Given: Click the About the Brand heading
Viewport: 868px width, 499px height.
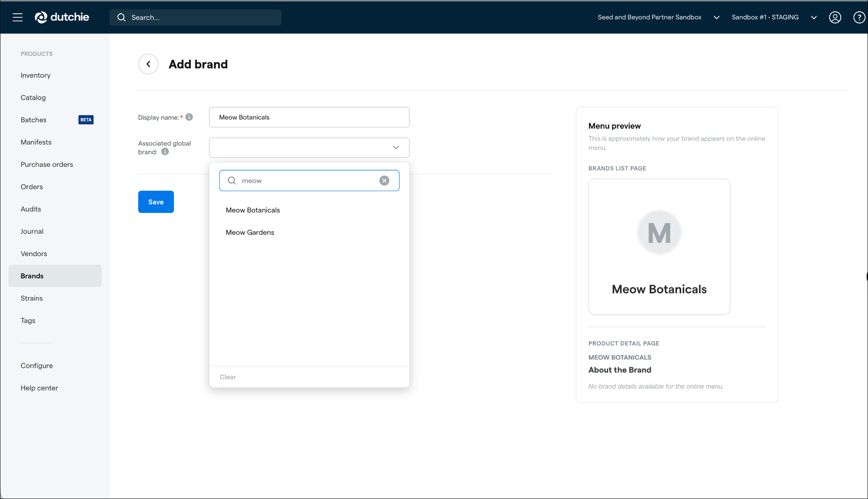Looking at the screenshot, I should pyautogui.click(x=620, y=370).
